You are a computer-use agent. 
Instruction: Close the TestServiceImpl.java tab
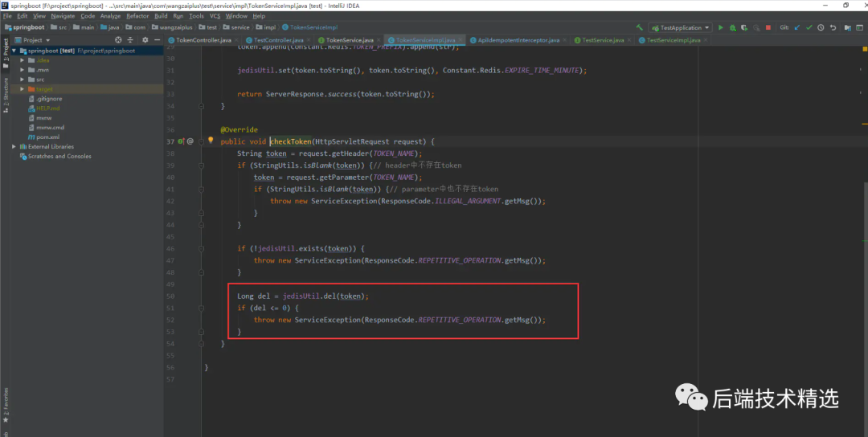point(706,40)
